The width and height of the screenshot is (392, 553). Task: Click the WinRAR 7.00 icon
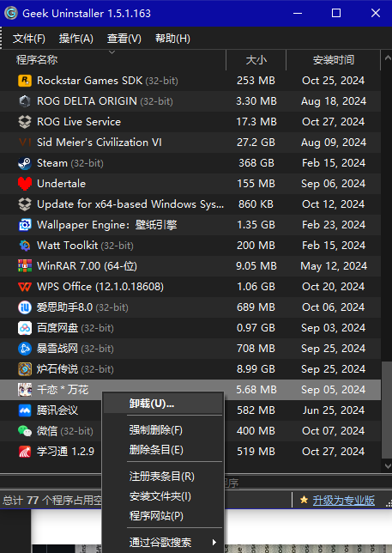point(25,266)
